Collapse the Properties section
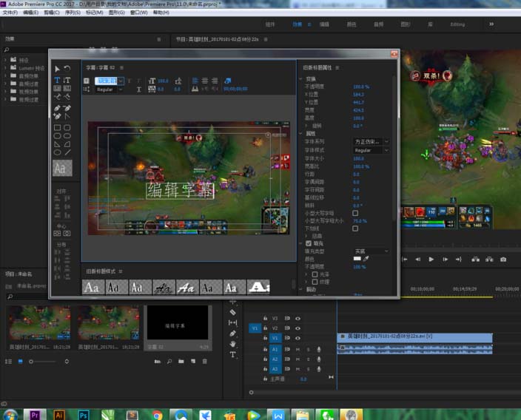Screen dimensions: 521x420 tap(300, 134)
